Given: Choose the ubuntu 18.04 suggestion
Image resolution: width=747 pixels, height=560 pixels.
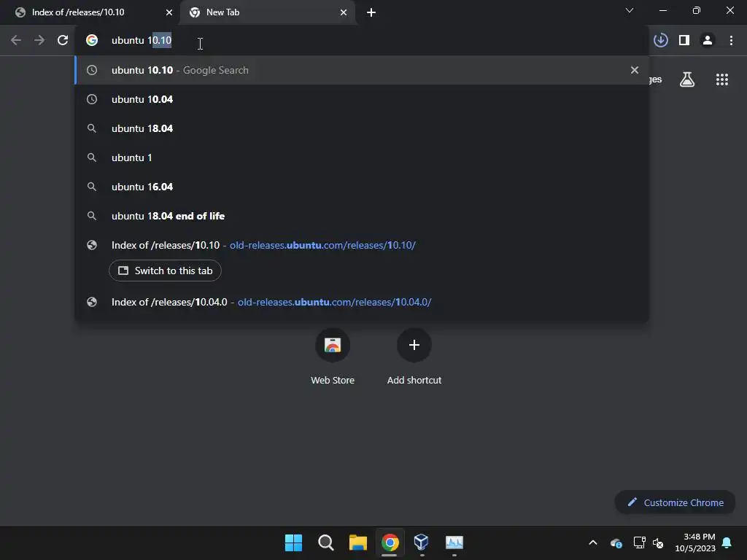Looking at the screenshot, I should (x=362, y=128).
